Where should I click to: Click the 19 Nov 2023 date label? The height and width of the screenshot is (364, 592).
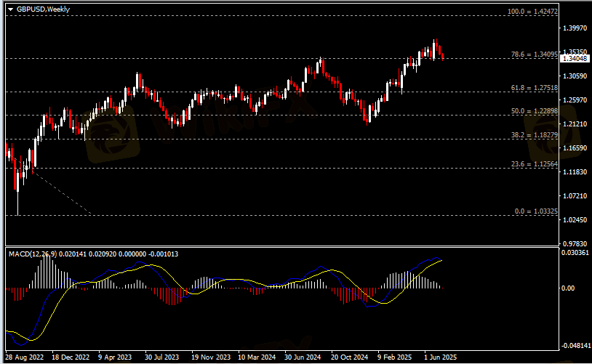click(x=211, y=357)
